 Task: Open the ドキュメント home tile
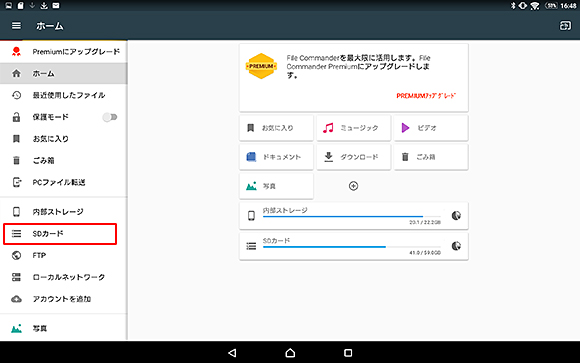[x=276, y=157]
